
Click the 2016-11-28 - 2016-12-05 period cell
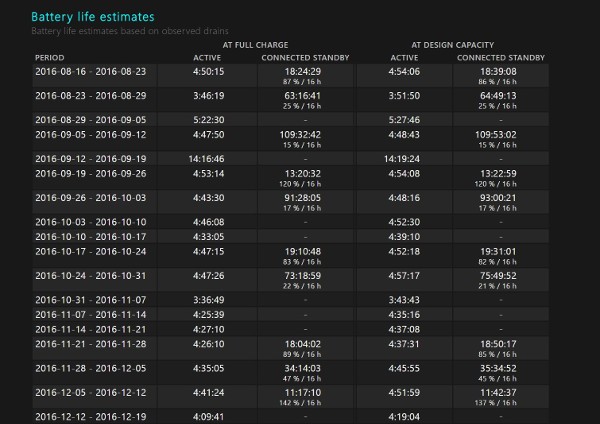point(91,367)
